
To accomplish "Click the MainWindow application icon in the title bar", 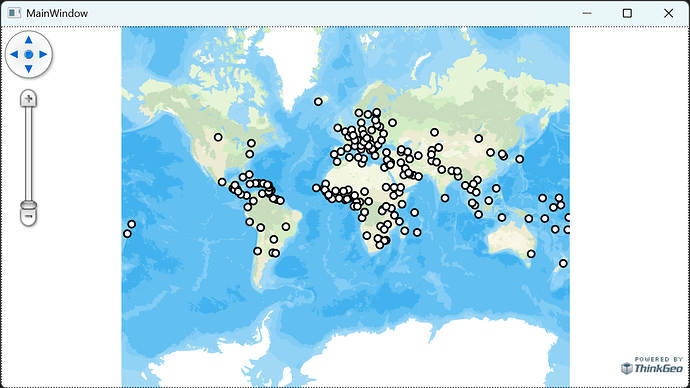I will [14, 13].
